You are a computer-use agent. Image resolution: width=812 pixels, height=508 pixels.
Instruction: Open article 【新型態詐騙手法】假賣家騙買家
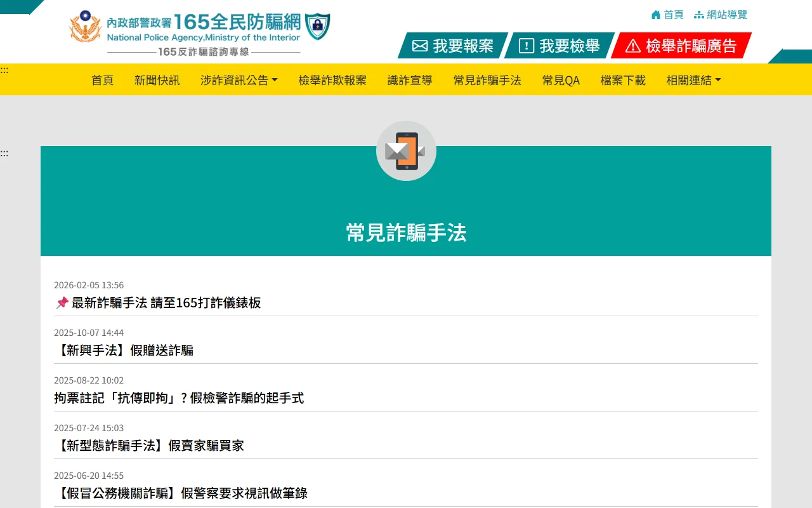(x=149, y=446)
